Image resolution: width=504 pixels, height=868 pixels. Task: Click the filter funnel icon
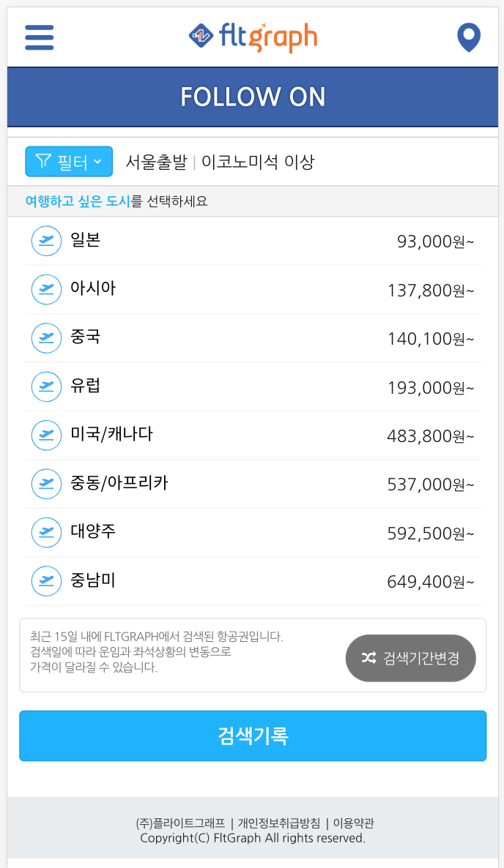[x=42, y=161]
